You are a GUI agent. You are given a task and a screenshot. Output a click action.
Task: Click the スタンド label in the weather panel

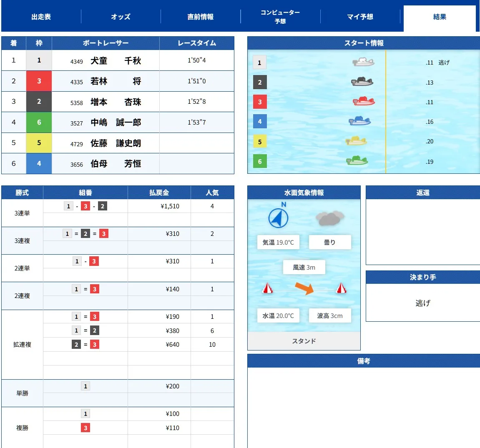(x=304, y=341)
